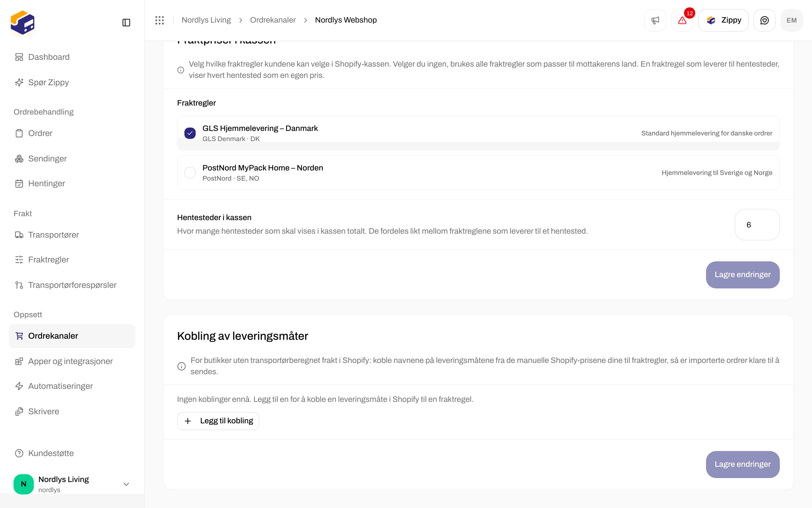Click the Spør Zippy sparkle icon
812x508 pixels.
(19, 82)
